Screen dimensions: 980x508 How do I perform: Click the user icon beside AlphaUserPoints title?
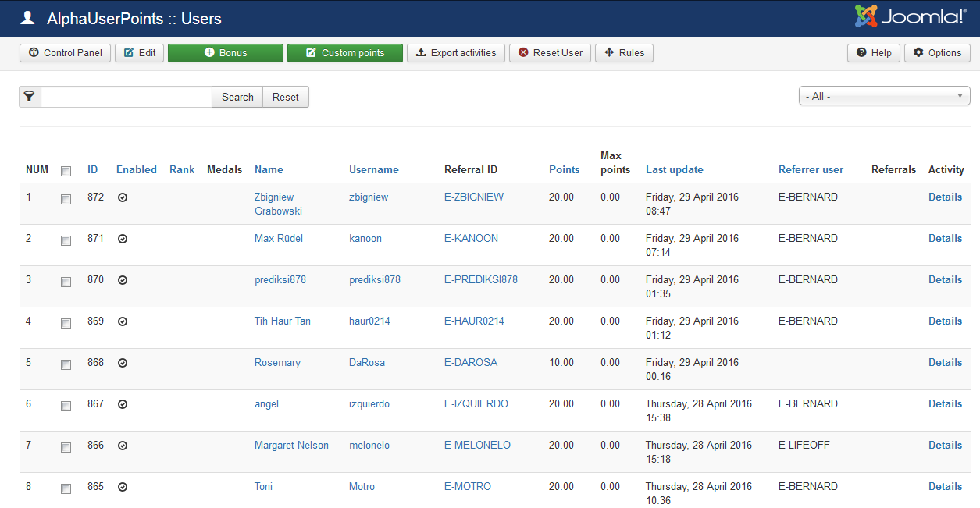tap(27, 17)
